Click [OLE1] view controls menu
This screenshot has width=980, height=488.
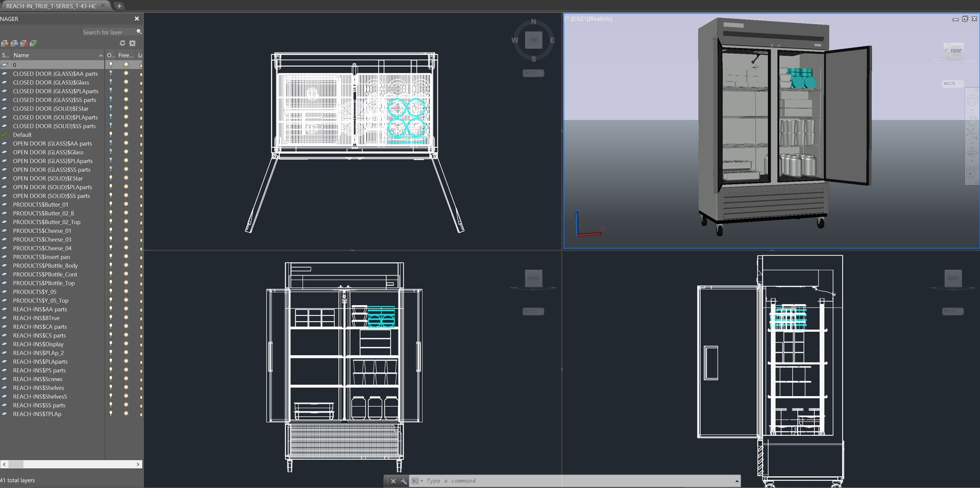pos(580,19)
